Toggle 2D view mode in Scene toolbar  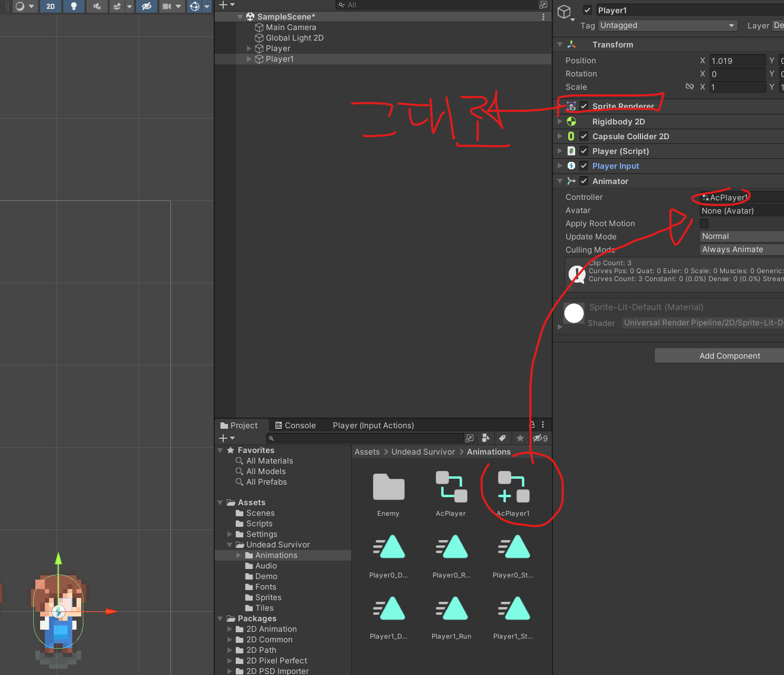click(51, 6)
